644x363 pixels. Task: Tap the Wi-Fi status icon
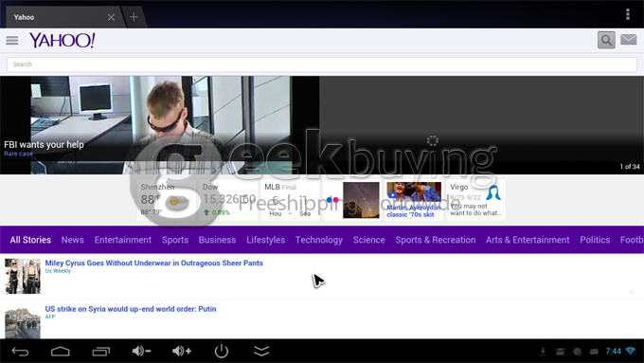[x=631, y=351]
